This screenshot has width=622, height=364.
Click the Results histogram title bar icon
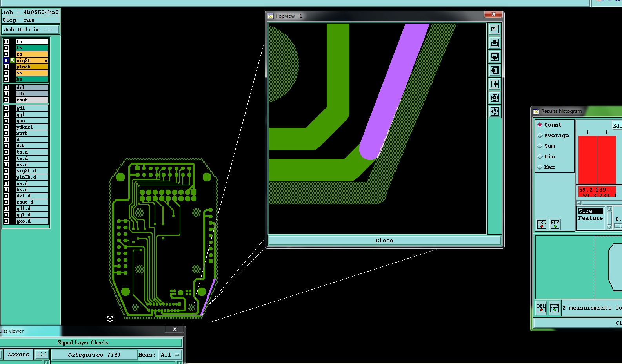coord(536,111)
